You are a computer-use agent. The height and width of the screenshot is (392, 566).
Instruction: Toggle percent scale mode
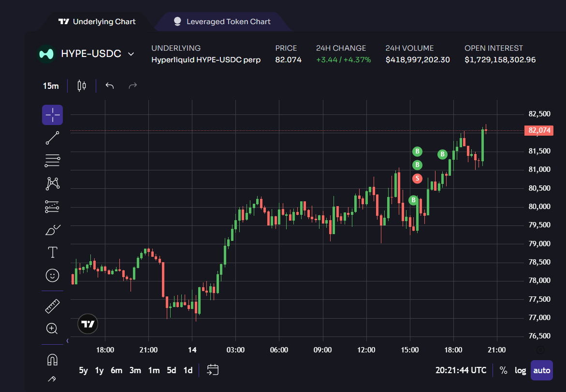503,370
